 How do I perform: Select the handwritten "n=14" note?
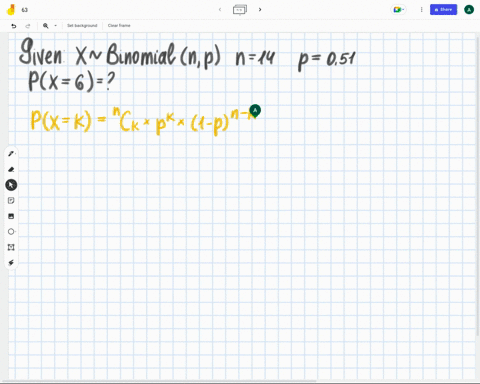(x=255, y=58)
